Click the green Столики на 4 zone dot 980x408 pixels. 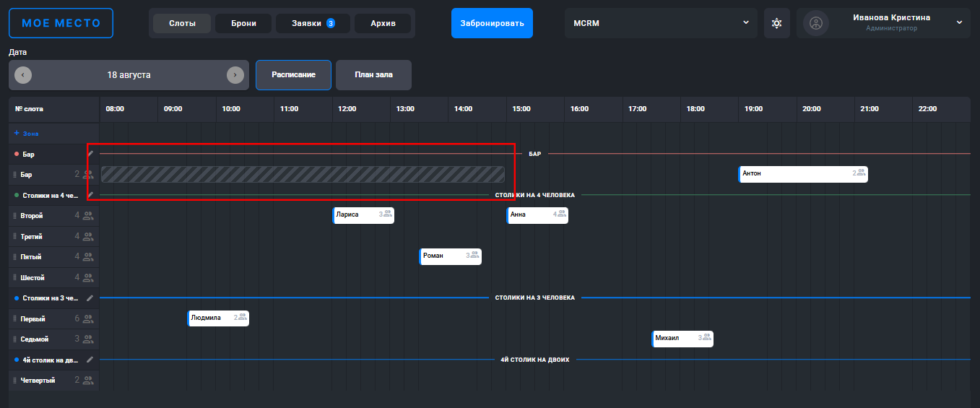pos(17,195)
